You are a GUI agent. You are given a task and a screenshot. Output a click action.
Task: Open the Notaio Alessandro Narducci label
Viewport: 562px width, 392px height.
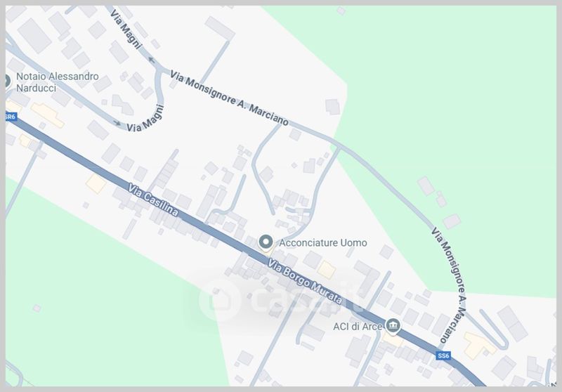58,82
